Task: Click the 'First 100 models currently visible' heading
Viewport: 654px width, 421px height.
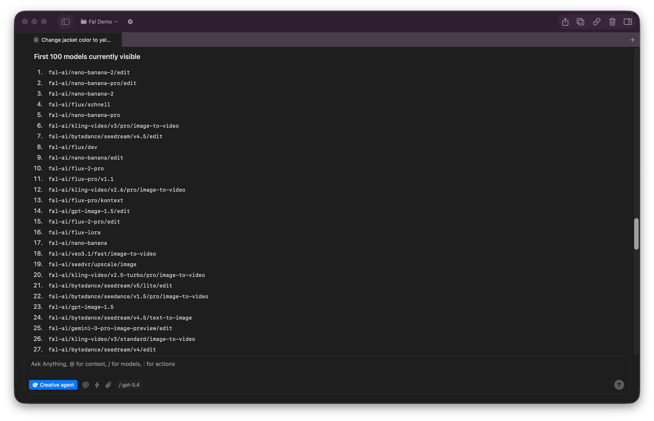Action: click(x=87, y=57)
